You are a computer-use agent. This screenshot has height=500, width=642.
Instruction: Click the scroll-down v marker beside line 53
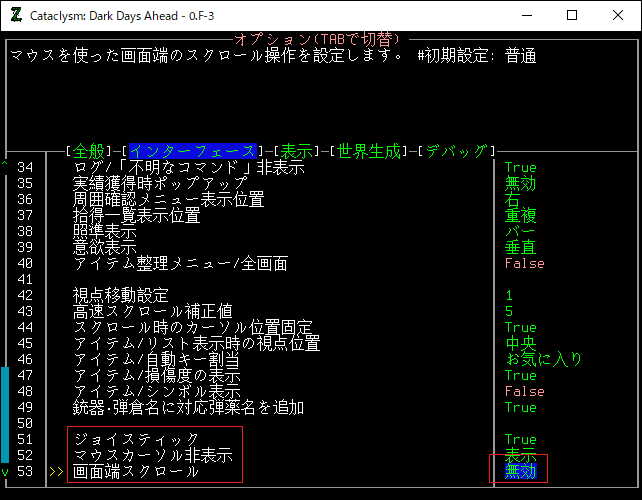pyautogui.click(x=5, y=472)
